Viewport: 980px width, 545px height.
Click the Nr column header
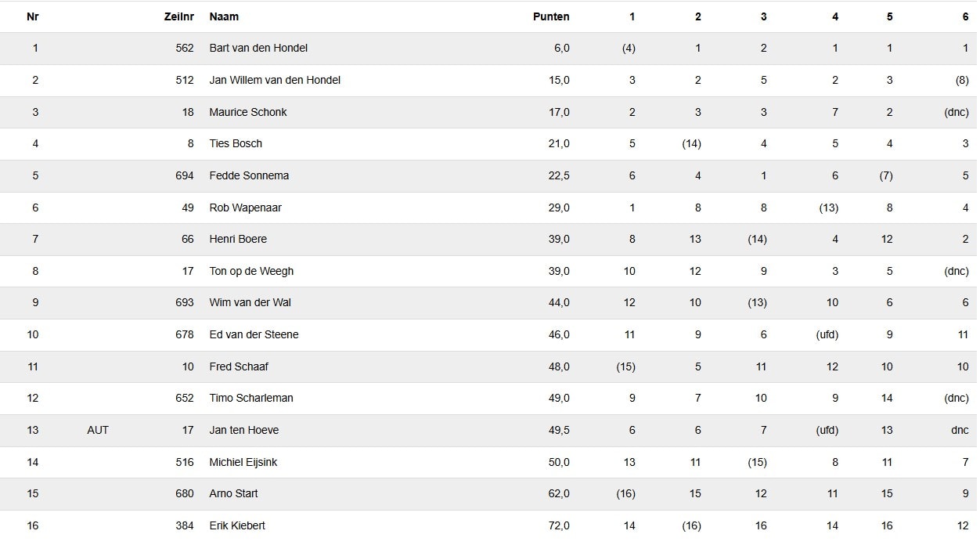33,16
